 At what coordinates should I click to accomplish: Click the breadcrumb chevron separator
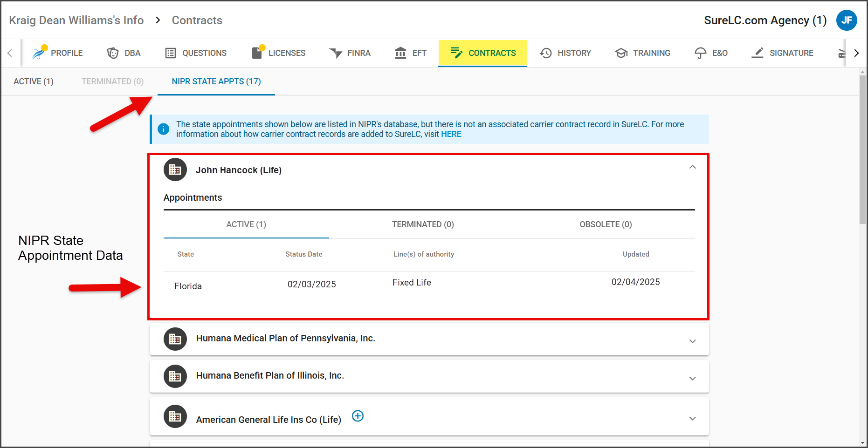coord(158,20)
